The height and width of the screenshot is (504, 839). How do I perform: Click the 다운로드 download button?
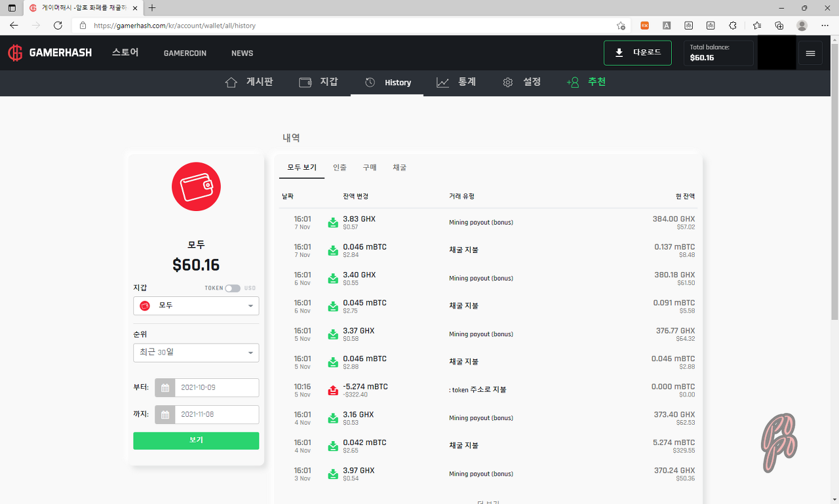pyautogui.click(x=638, y=52)
